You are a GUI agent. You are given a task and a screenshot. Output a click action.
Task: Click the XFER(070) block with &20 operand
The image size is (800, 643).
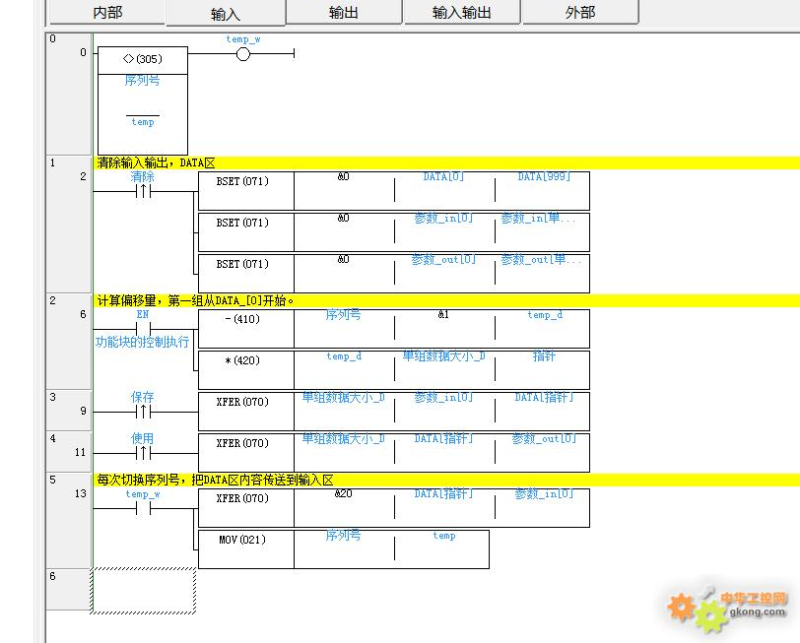pos(243,498)
